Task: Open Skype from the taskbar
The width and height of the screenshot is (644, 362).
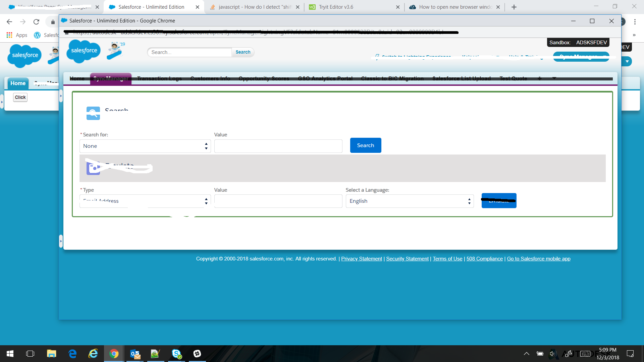Action: [x=176, y=354]
